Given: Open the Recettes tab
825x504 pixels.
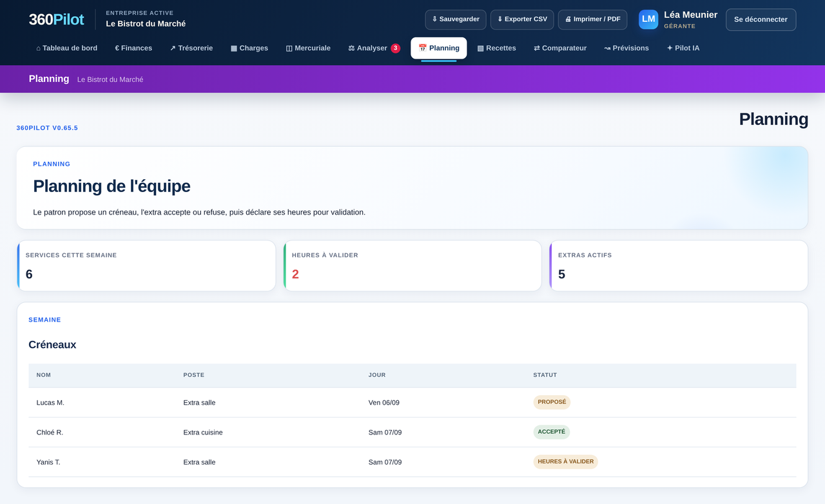Looking at the screenshot, I should [497, 48].
